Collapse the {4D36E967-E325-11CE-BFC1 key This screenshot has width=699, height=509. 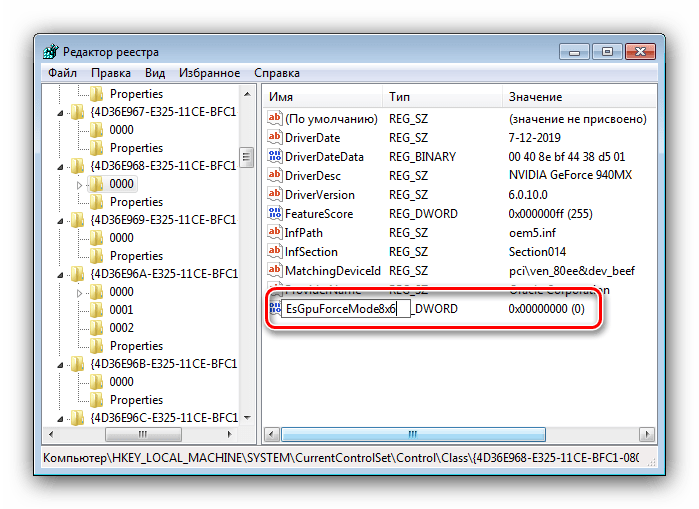pyautogui.click(x=60, y=113)
